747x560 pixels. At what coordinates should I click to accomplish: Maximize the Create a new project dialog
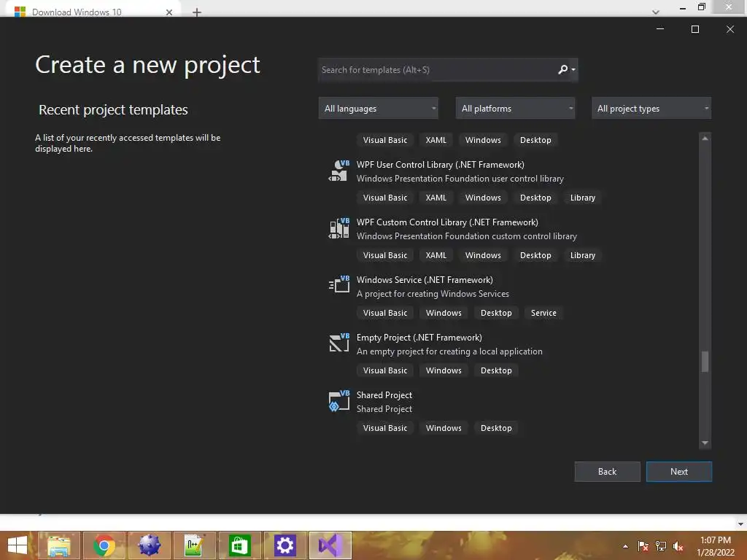pyautogui.click(x=695, y=29)
